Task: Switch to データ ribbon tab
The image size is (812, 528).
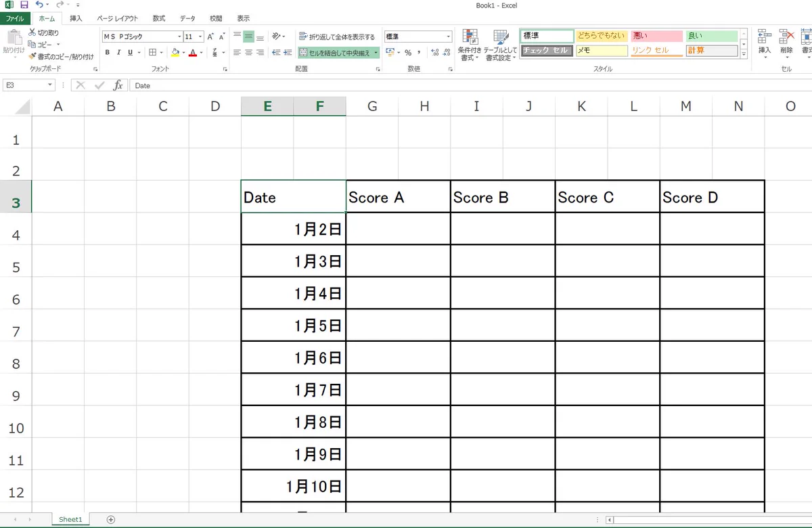Action: pyautogui.click(x=187, y=18)
